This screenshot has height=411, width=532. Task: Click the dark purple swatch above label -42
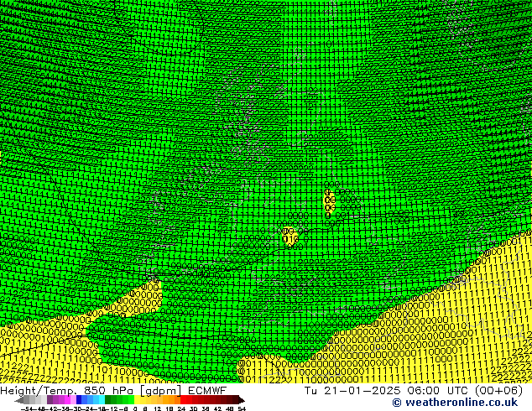pos(50,399)
